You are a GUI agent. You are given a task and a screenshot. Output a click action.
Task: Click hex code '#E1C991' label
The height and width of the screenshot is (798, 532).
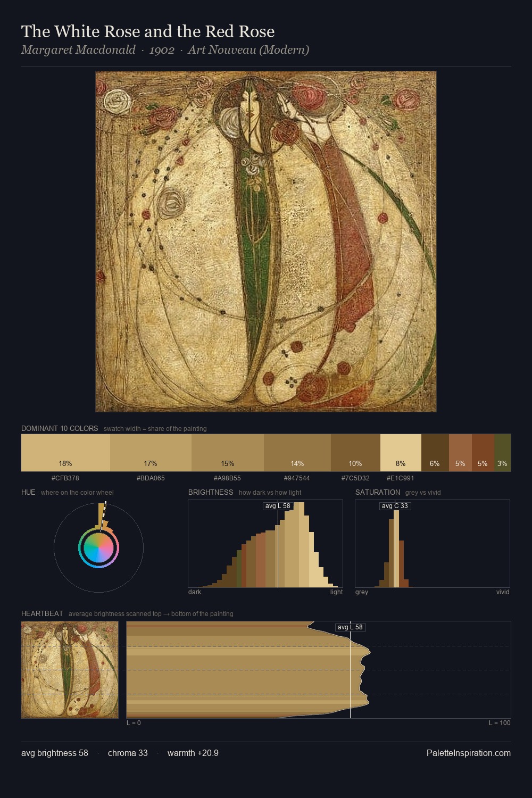point(401,478)
